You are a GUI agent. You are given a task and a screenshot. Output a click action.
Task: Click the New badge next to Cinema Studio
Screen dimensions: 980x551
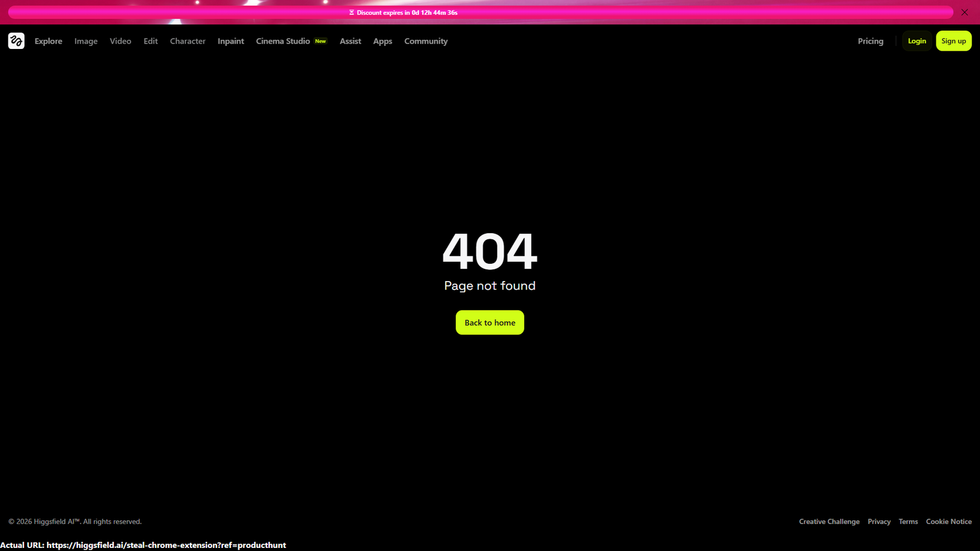[x=320, y=41]
